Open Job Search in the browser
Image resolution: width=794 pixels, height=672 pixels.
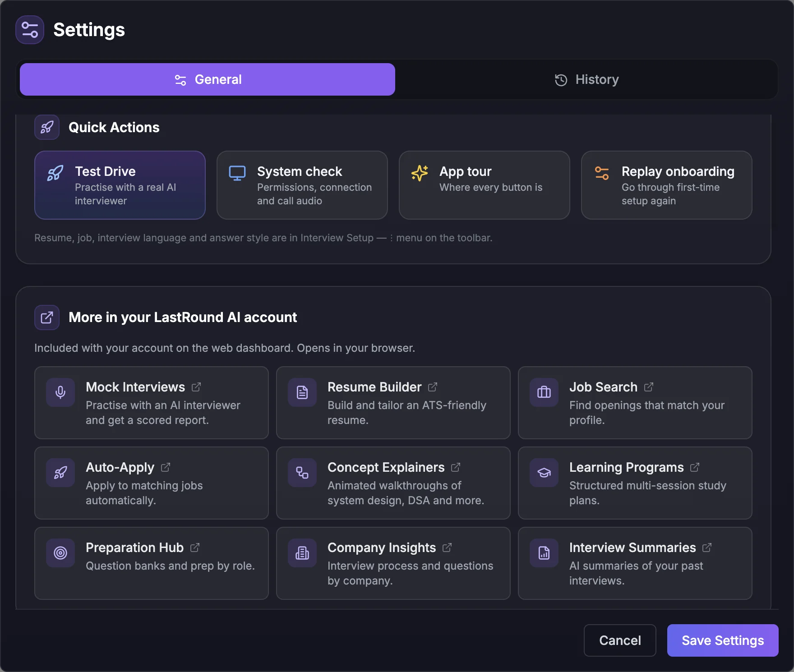[x=635, y=403]
